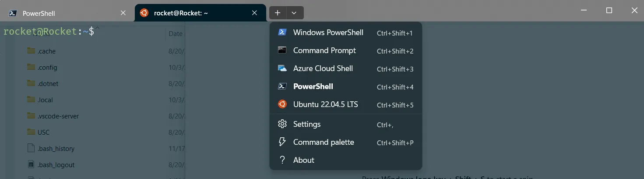Viewport: 644px width, 179px height.
Task: Click the Windows PowerShell profile icon
Action: 282,32
